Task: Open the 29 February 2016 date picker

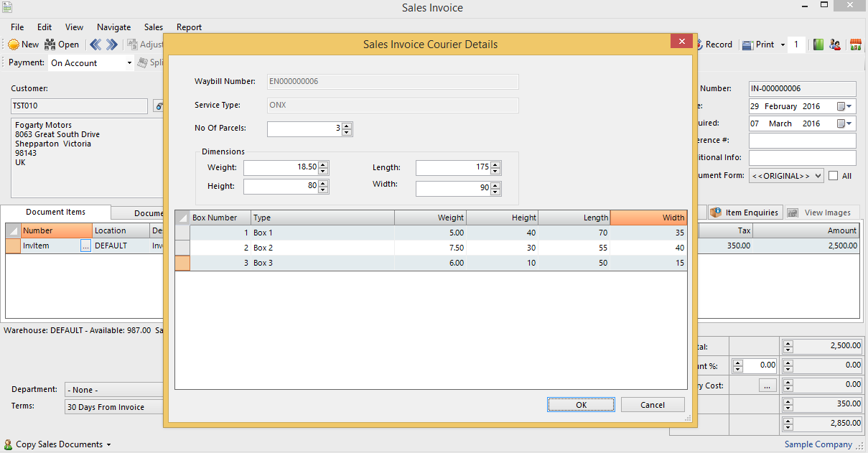Action: [x=845, y=106]
